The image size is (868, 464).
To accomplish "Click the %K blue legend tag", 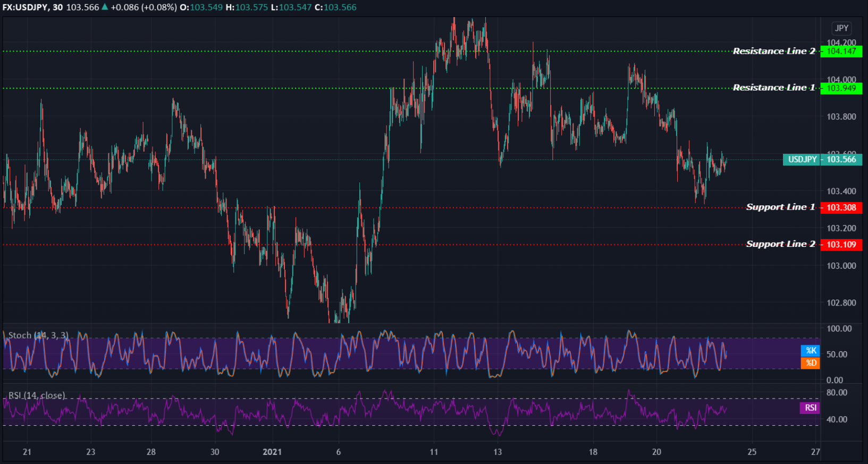I will pyautogui.click(x=811, y=350).
